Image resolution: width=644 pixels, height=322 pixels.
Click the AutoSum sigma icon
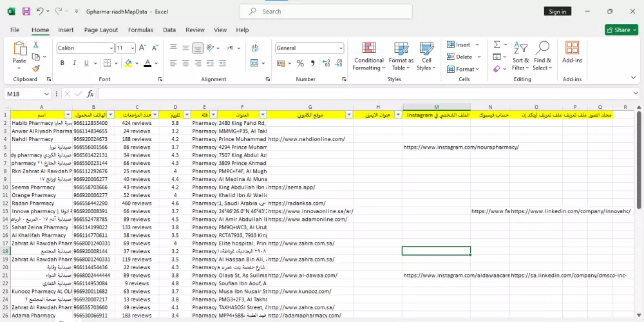click(x=497, y=44)
